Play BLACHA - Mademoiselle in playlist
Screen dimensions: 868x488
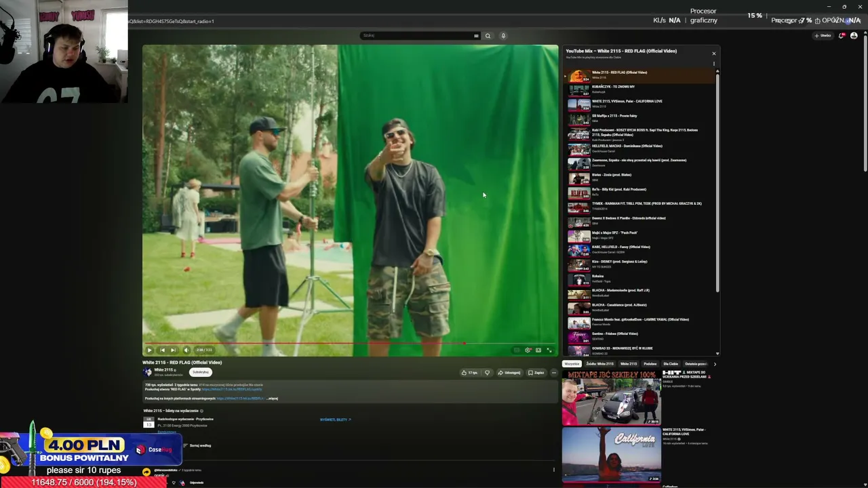tap(640, 293)
